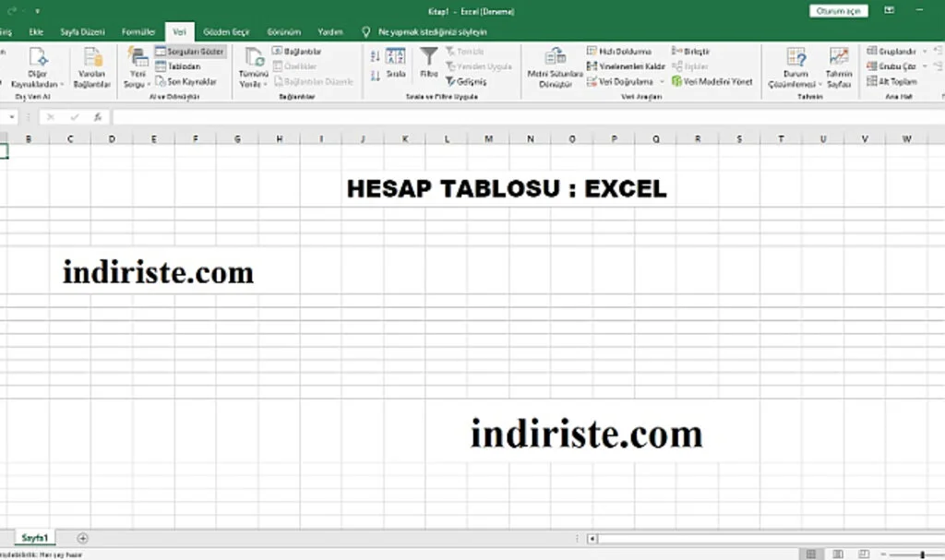Screen dimensions: 945x560
Task: Open the Yardım tab
Action: [330, 32]
